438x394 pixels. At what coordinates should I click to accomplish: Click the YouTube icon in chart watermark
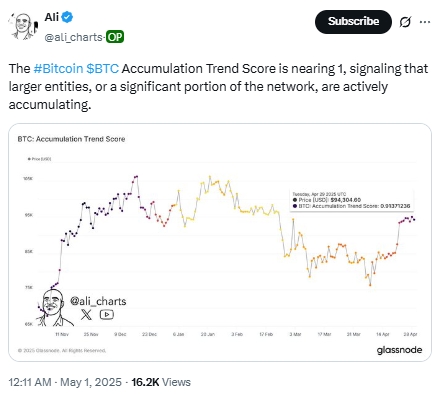107,314
